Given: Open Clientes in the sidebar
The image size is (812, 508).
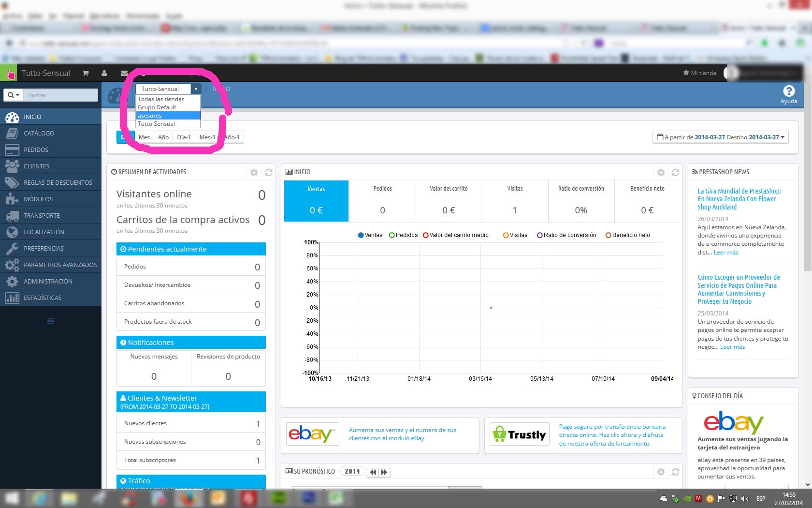Looking at the screenshot, I should tap(51, 166).
